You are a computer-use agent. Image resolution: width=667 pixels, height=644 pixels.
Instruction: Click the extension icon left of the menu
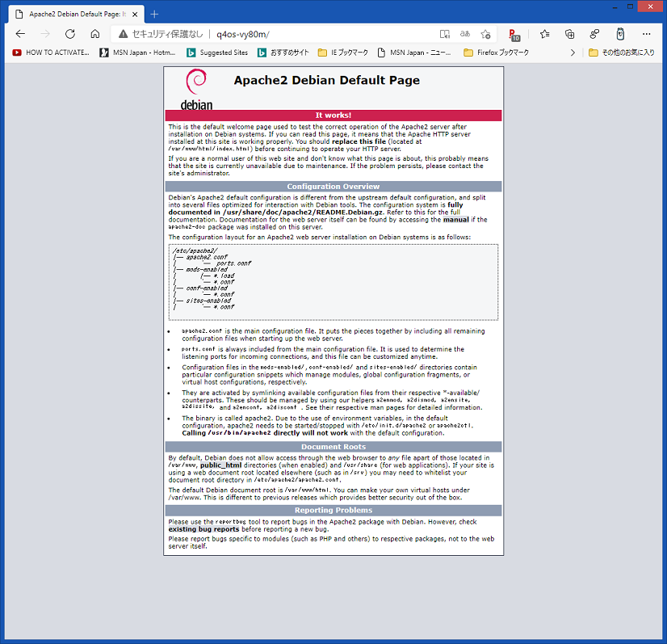(x=620, y=34)
